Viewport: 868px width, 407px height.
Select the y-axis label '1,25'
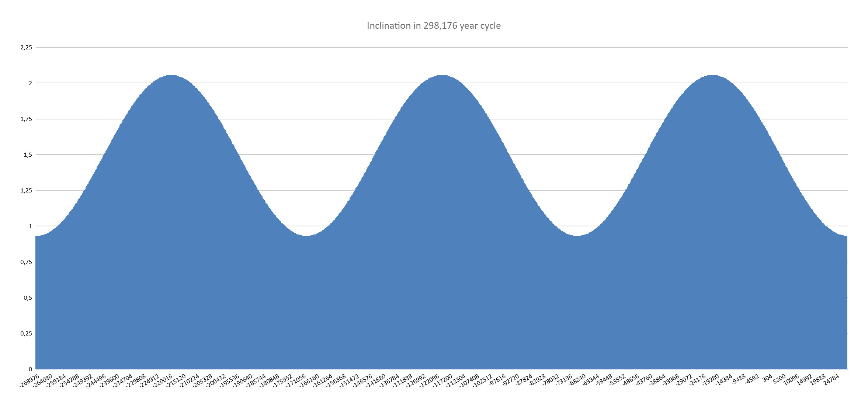pyautogui.click(x=27, y=189)
